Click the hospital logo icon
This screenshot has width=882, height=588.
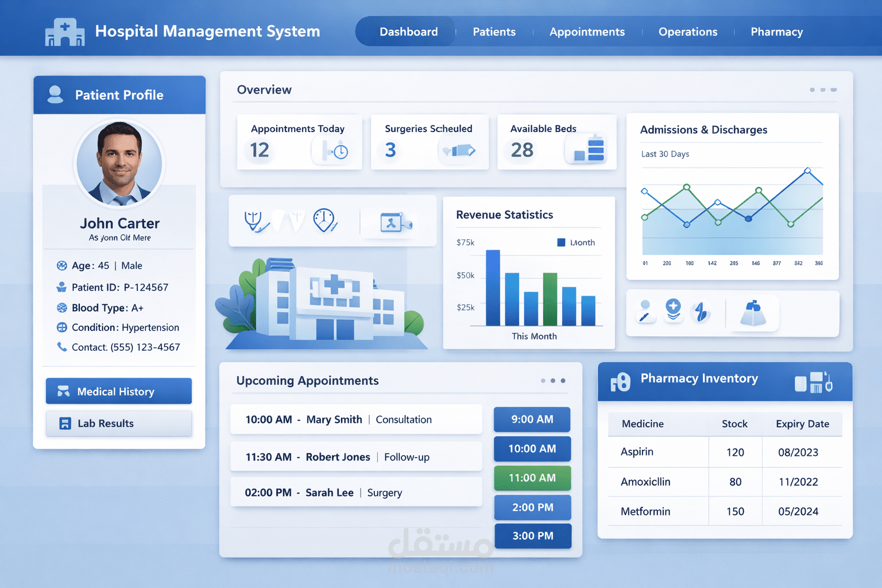[x=64, y=32]
